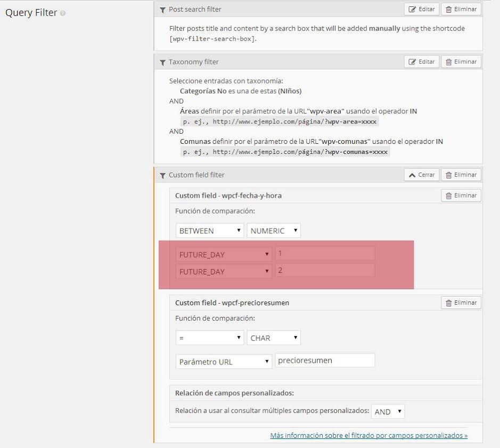
Task: Edit the Taxonomy filter
Action: click(x=422, y=62)
